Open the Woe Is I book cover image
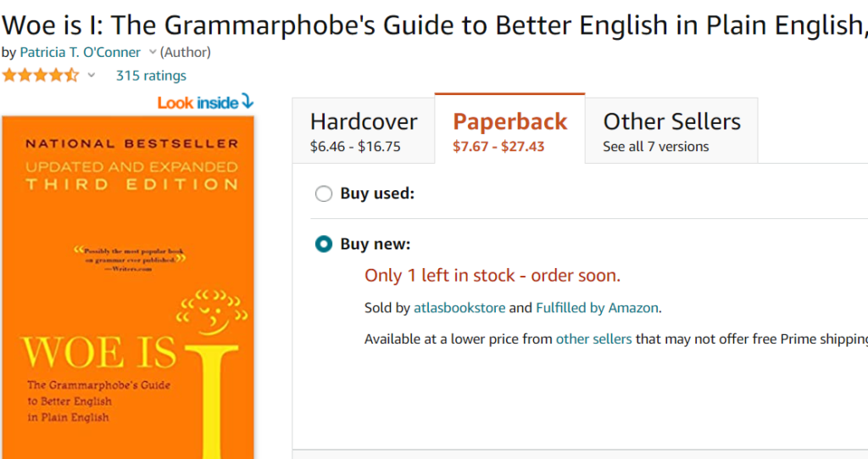Viewport: 868px width, 459px height. point(128,287)
